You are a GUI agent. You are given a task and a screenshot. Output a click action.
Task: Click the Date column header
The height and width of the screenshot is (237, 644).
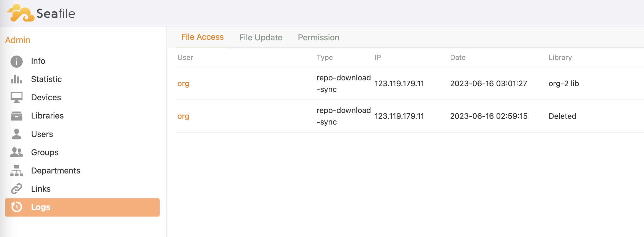coord(458,57)
